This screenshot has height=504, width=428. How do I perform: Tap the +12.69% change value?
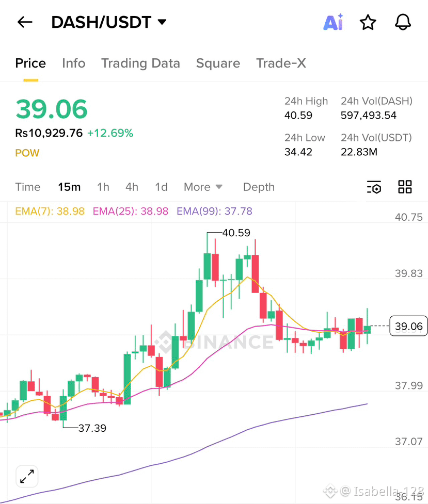pyautogui.click(x=110, y=133)
